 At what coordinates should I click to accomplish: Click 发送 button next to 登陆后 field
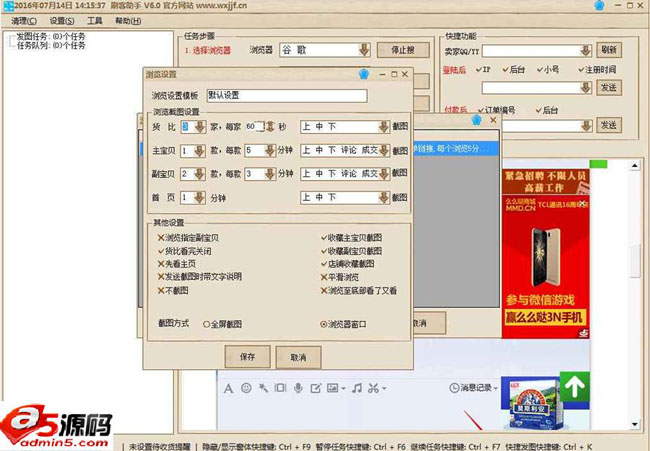click(x=609, y=87)
